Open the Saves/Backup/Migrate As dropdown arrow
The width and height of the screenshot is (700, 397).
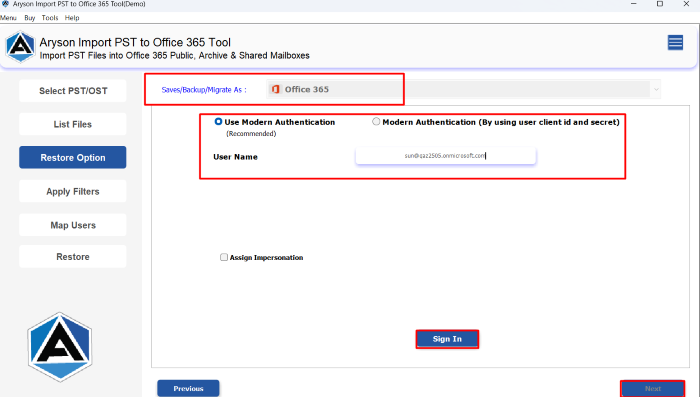656,89
